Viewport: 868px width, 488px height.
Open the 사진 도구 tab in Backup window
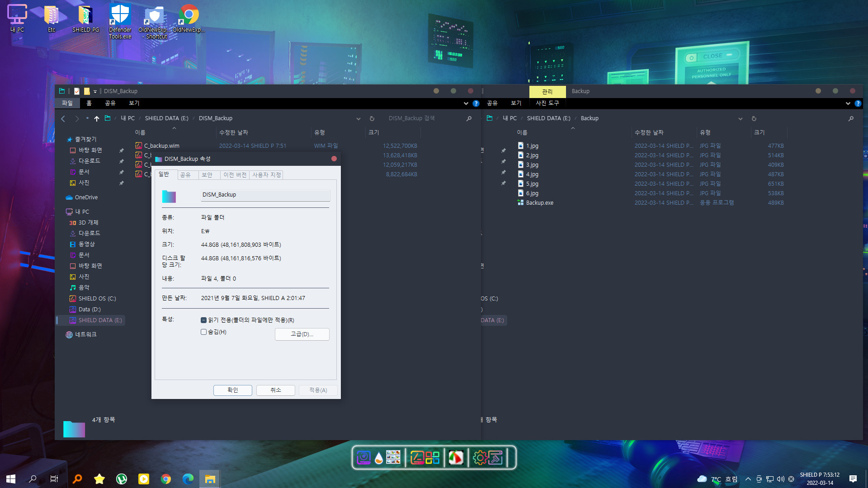[547, 103]
